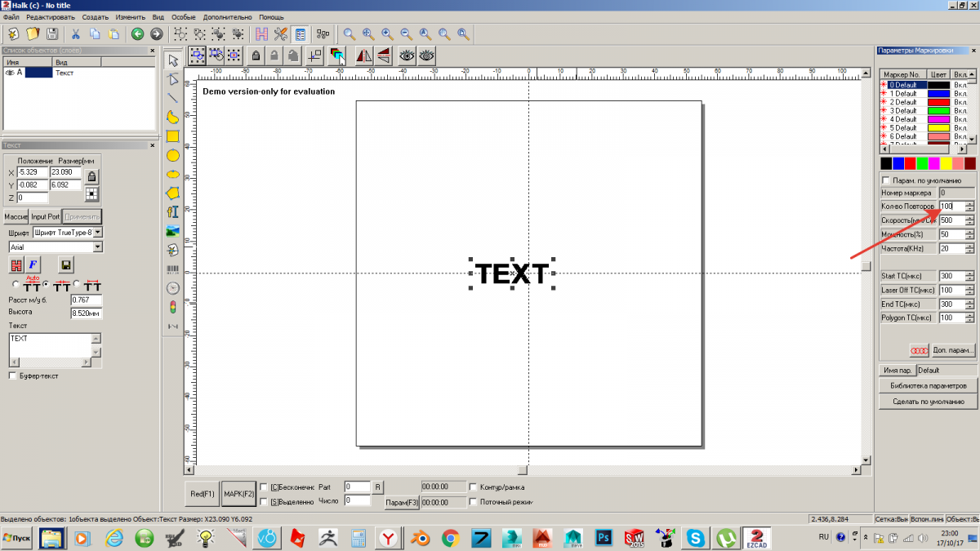Click the save floppy disk icon
The image size is (980, 551).
(52, 34)
